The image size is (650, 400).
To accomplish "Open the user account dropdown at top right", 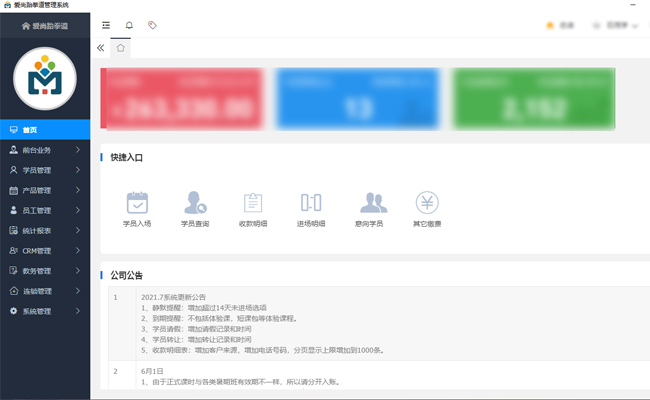I will (612, 24).
